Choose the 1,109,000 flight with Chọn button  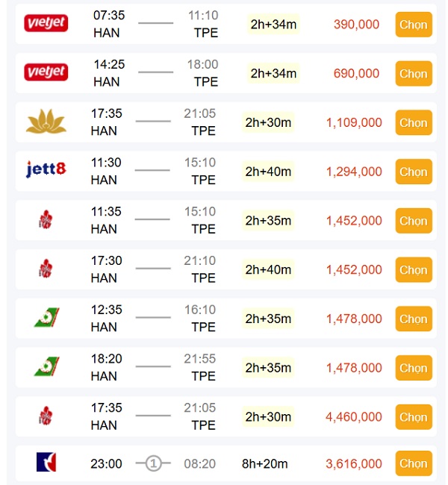coord(413,122)
